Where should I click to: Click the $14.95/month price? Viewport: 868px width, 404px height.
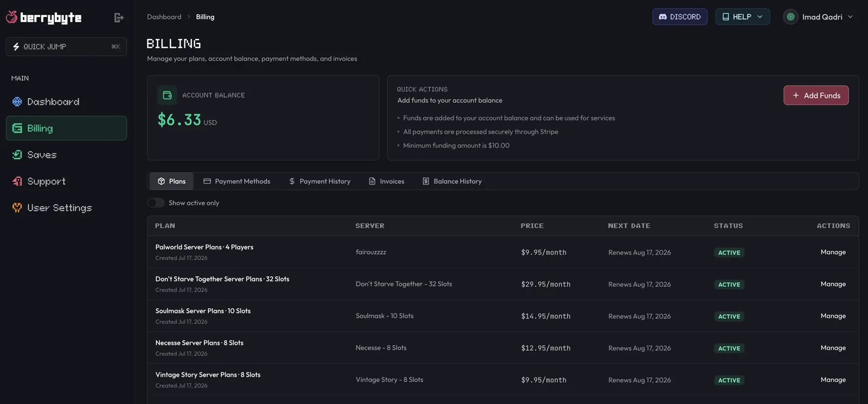546,317
